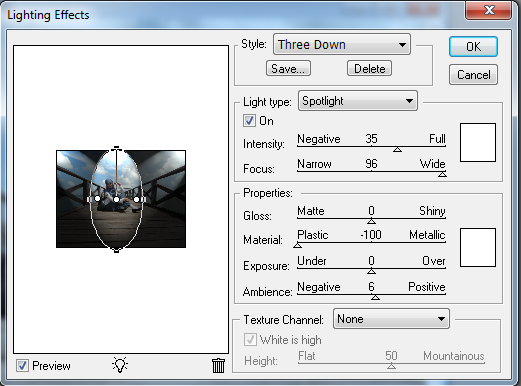
Task: Click the Material slider thumb at Plastic
Action: point(297,245)
